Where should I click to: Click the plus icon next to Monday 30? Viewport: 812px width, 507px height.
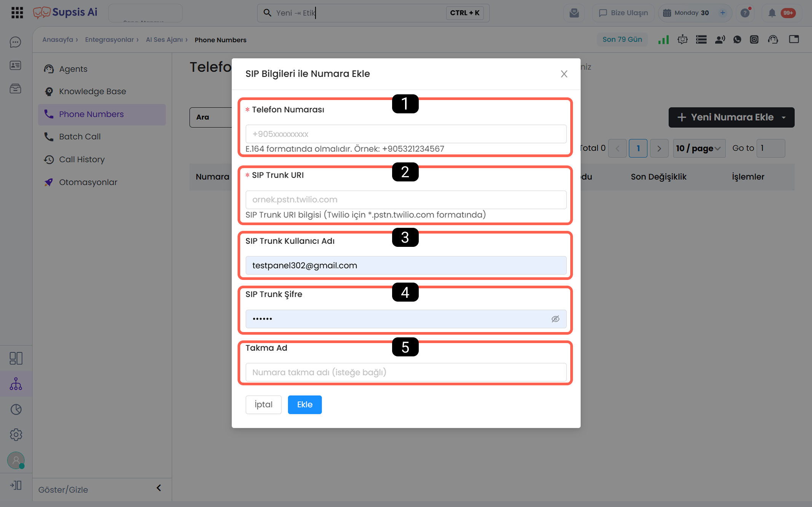(x=722, y=13)
